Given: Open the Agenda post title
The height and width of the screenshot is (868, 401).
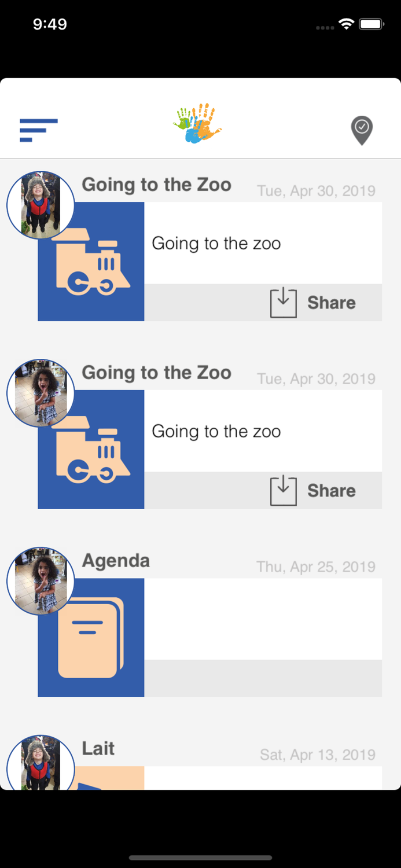Looking at the screenshot, I should (x=116, y=560).
